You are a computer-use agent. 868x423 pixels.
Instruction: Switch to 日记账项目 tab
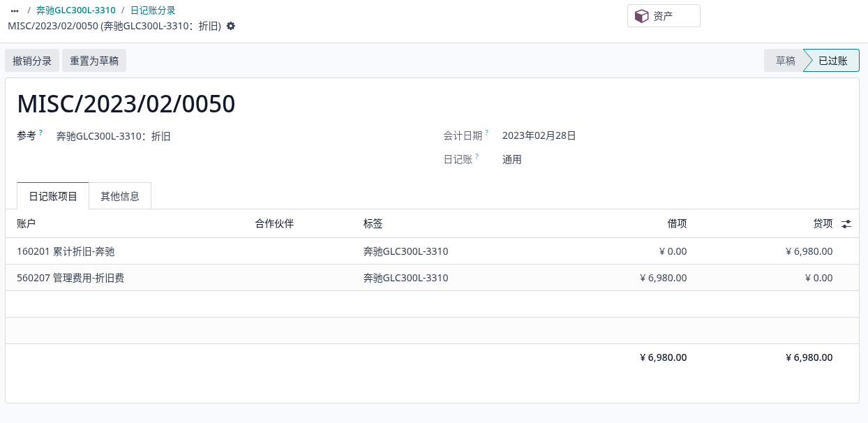53,196
